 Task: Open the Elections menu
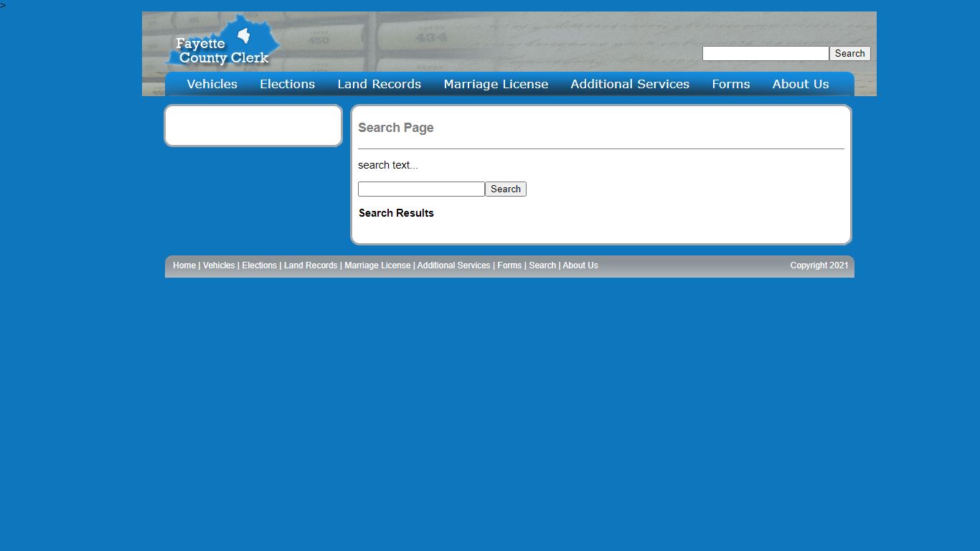click(287, 84)
